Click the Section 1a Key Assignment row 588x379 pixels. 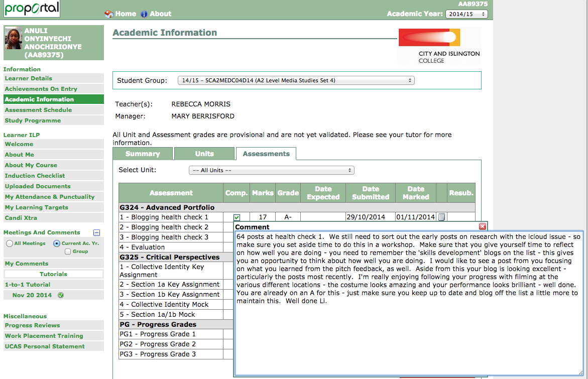(176, 285)
